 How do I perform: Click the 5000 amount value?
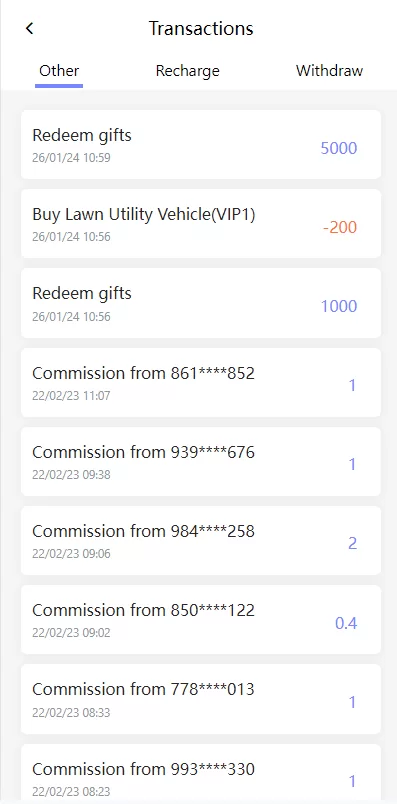pyautogui.click(x=339, y=148)
